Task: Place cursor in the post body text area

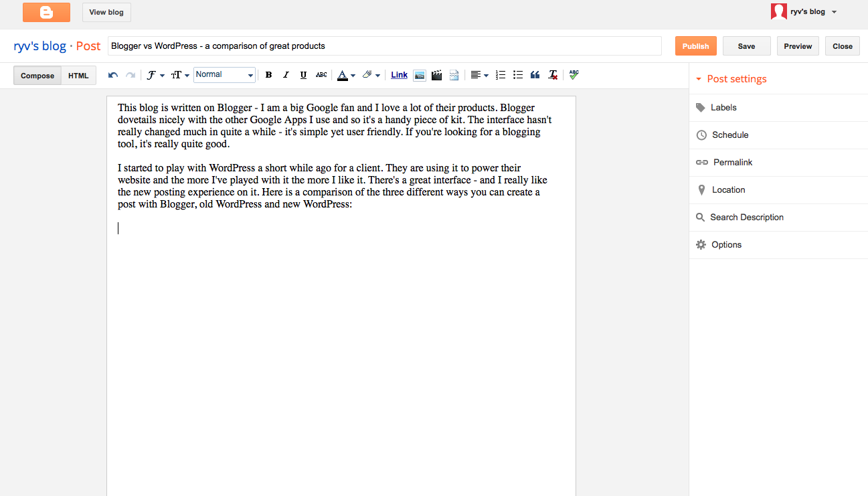Action: pos(341,296)
